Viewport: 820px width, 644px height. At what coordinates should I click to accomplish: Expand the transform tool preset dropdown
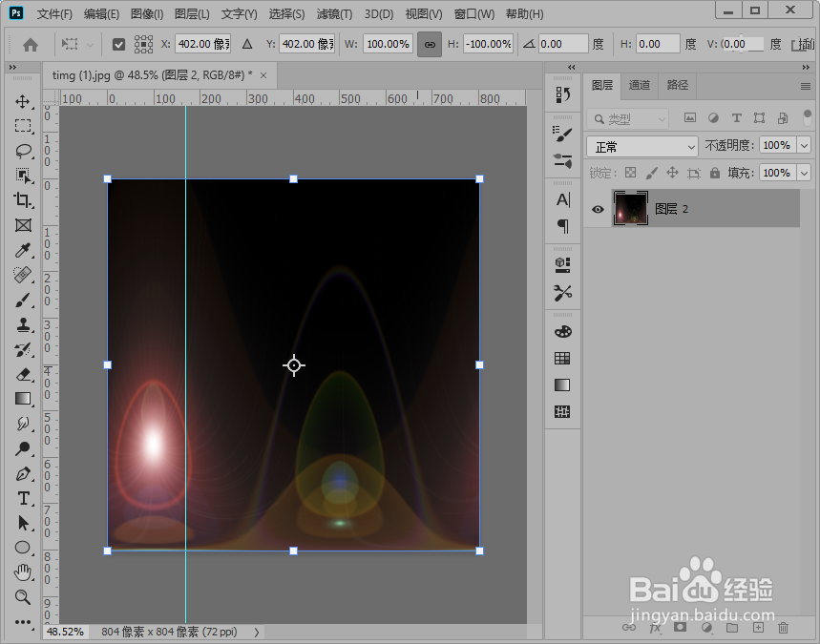(90, 45)
